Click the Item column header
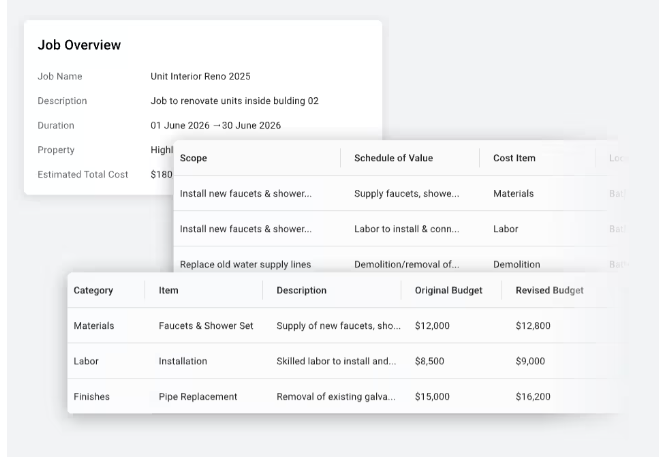Viewport: 659px width, 457px height. (168, 291)
